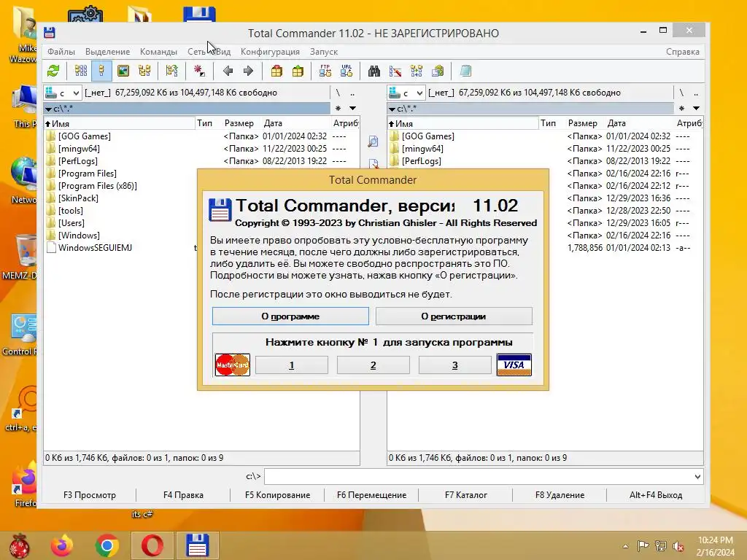The height and width of the screenshot is (560, 747).
Task: Select [Windows] folder in left panel
Action: pyautogui.click(x=79, y=236)
